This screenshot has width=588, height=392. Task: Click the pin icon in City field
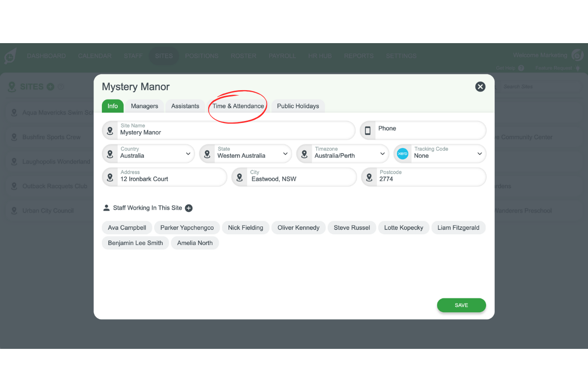240,177
